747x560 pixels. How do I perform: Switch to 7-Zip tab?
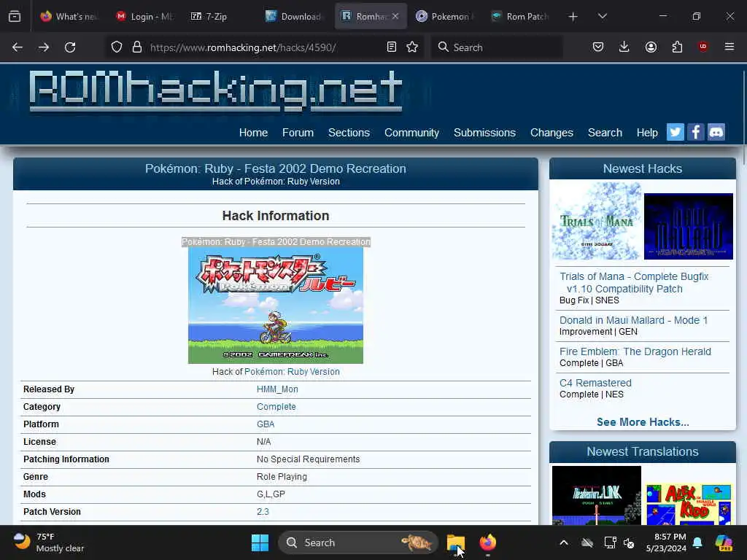[x=220, y=17]
